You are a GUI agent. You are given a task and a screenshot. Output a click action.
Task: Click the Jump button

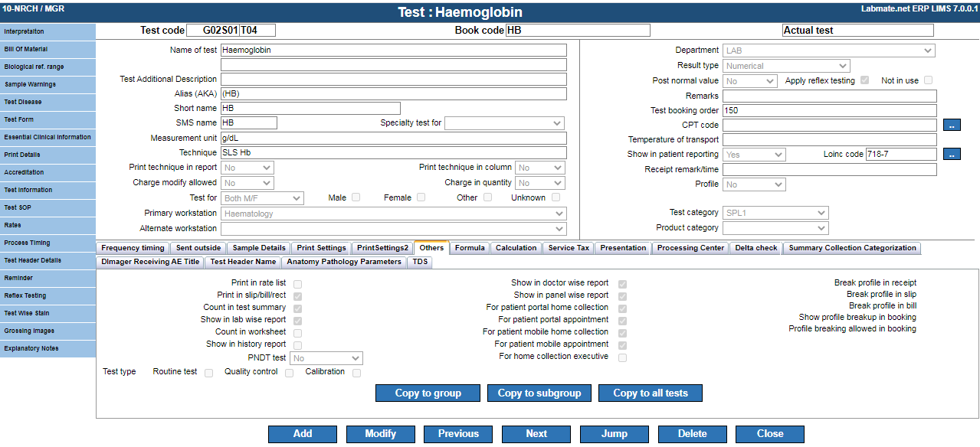tap(615, 434)
